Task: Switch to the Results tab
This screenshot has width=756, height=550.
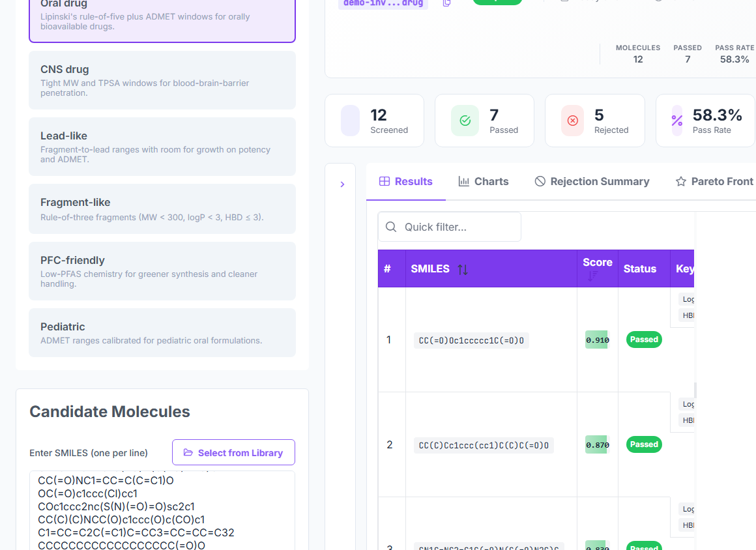Action: pos(406,182)
